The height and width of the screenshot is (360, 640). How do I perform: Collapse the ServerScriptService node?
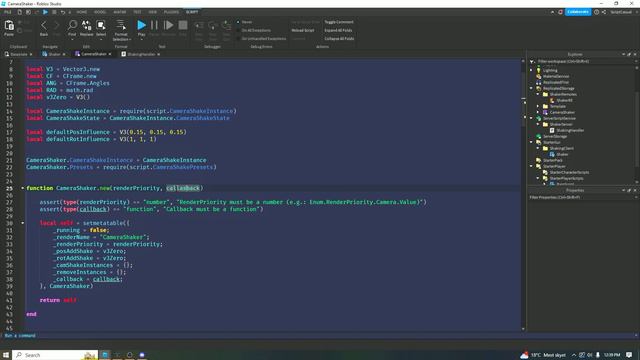tap(531, 118)
